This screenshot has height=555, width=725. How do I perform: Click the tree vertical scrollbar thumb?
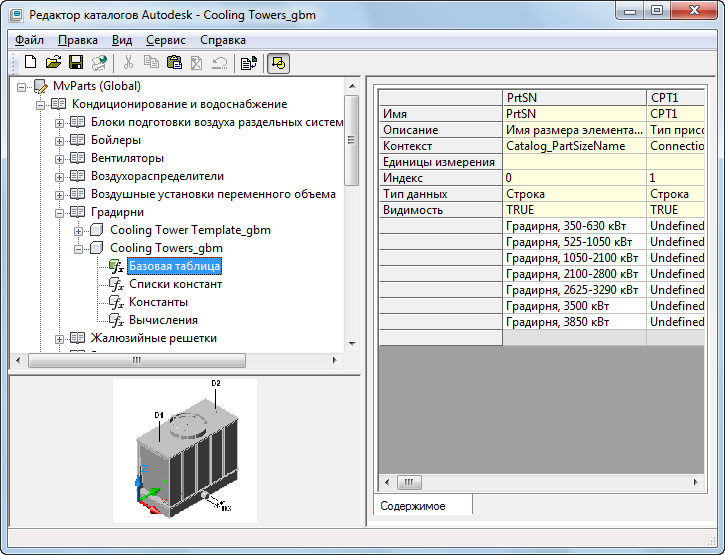(x=352, y=140)
